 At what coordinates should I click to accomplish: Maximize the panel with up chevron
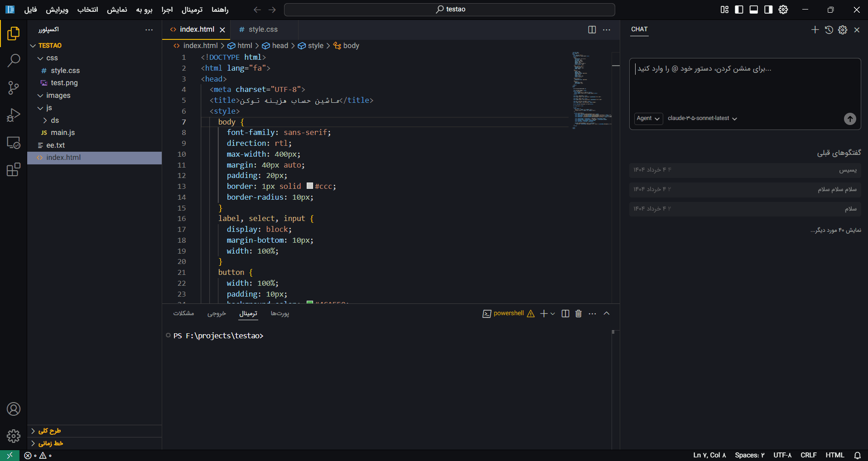(607, 313)
